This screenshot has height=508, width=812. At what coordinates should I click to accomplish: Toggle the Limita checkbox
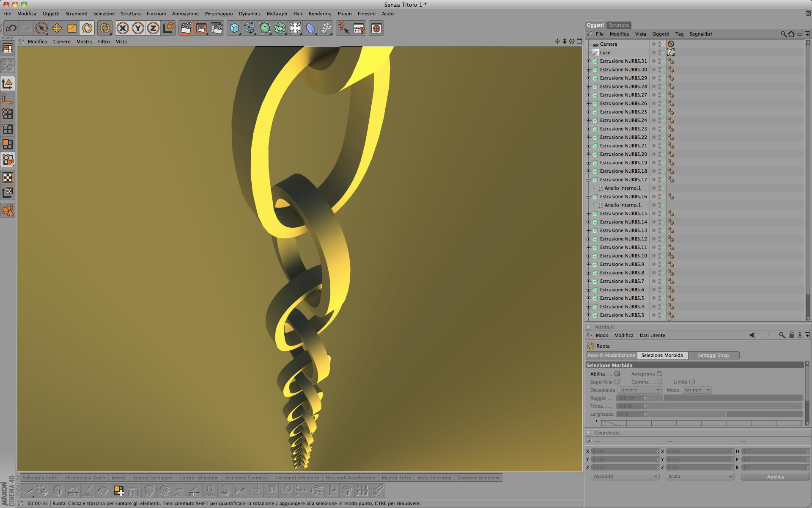tap(692, 382)
